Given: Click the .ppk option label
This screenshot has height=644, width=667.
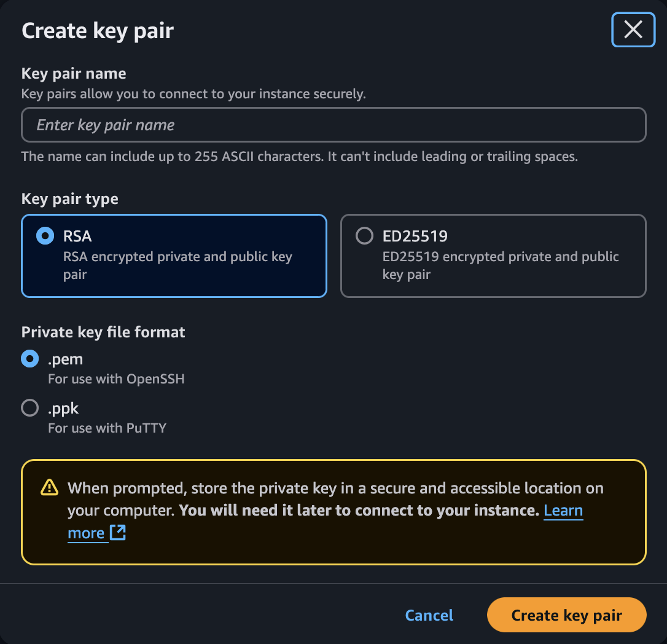Looking at the screenshot, I should tap(63, 409).
